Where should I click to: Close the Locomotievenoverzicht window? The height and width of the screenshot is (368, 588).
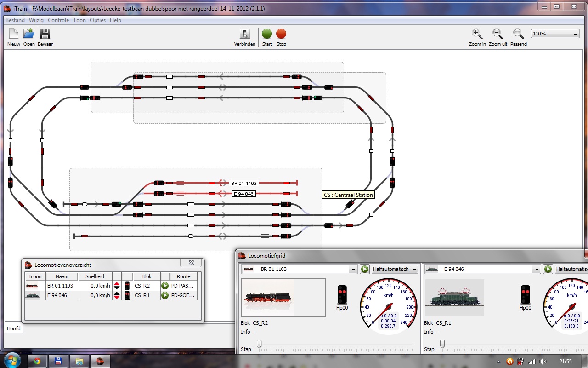[x=191, y=263]
